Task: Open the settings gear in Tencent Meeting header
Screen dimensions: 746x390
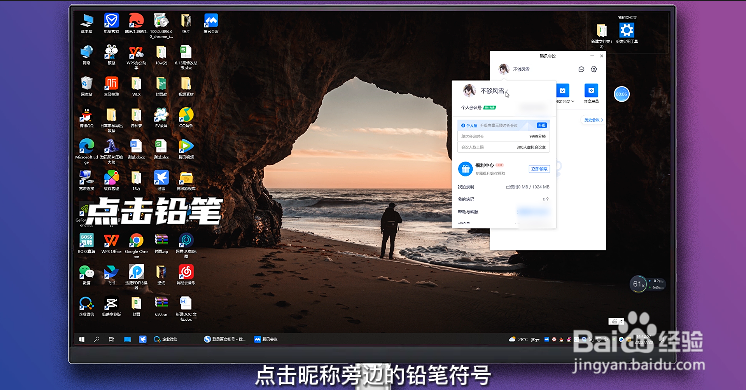Action: [x=594, y=69]
